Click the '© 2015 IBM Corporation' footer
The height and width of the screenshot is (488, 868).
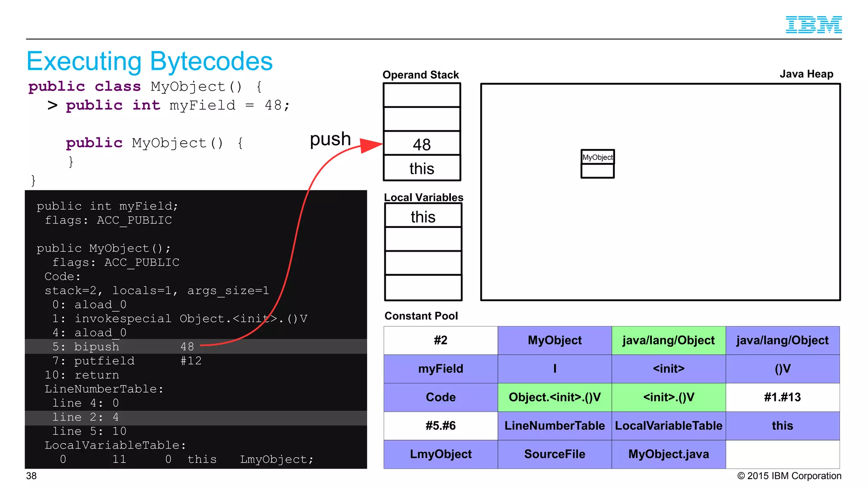point(789,476)
